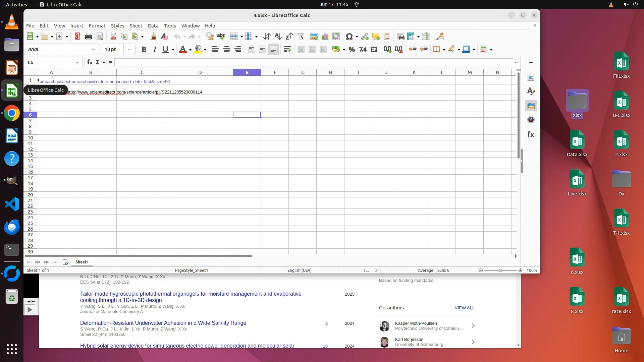Image resolution: width=644 pixels, height=362 pixels.
Task: Click the VIEW ALL co-authors link
Action: tap(464, 308)
